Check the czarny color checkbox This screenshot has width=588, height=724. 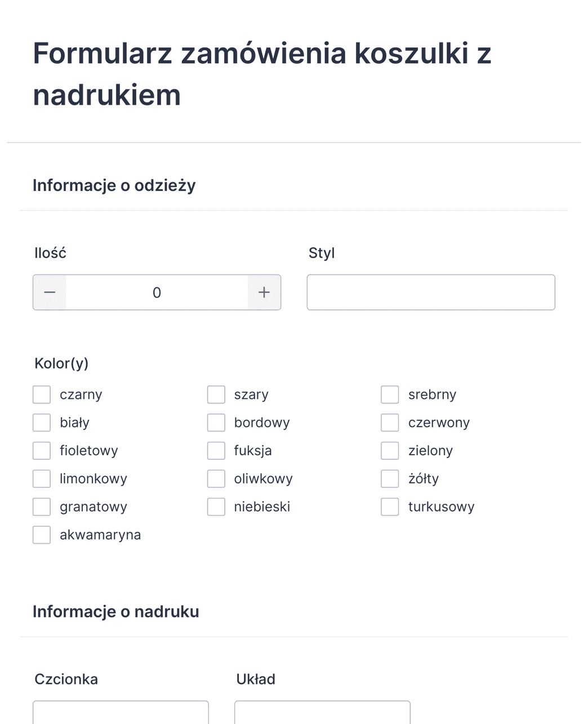coord(41,394)
